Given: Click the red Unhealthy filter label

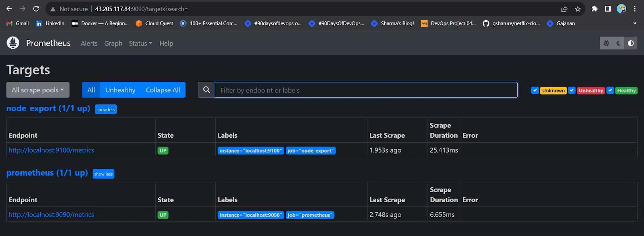Looking at the screenshot, I should click(x=591, y=91).
